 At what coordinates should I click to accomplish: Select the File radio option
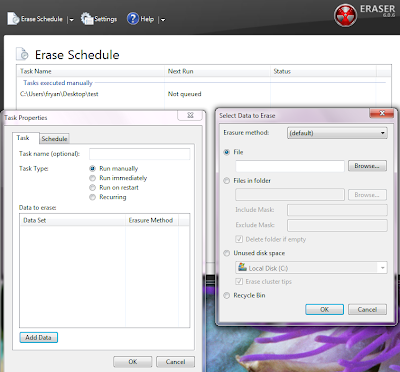227,152
